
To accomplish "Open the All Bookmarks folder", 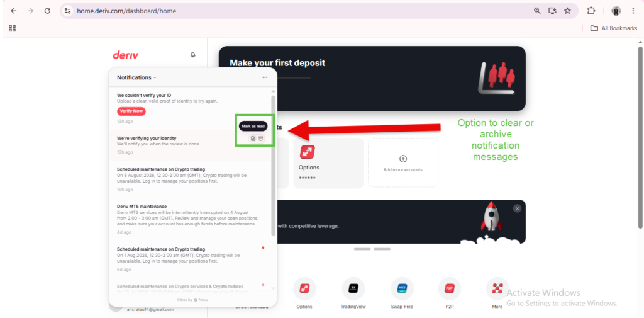I will click(x=613, y=28).
